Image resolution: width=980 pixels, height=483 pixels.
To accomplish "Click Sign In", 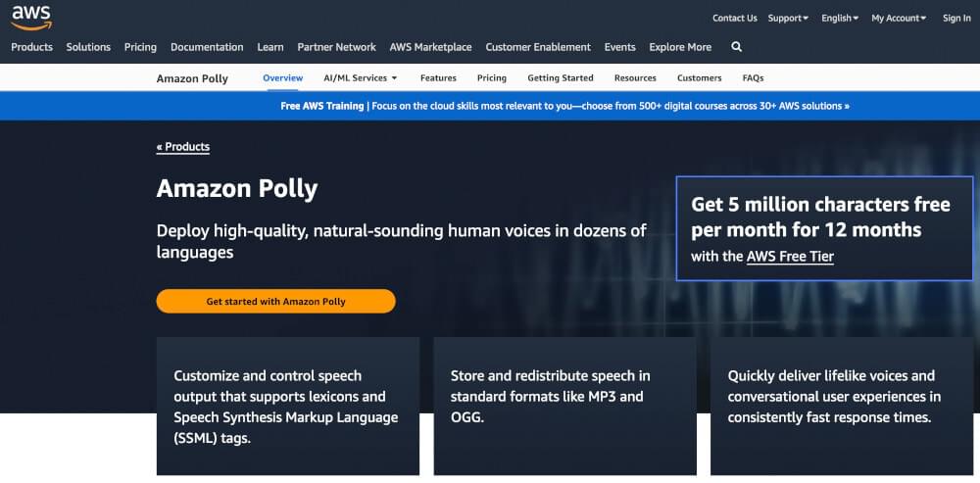I will (x=956, y=18).
